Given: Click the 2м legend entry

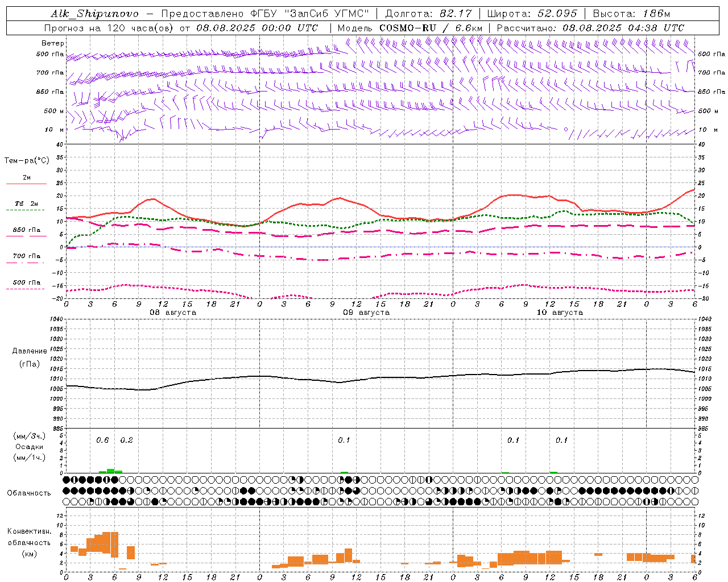Looking at the screenshot, I should click(27, 178).
